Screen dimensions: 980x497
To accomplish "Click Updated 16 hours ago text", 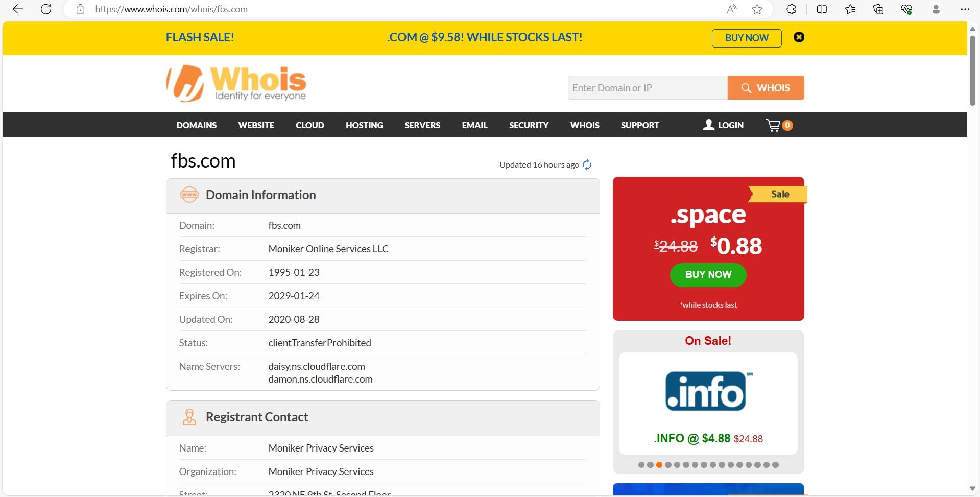I will click(x=539, y=164).
